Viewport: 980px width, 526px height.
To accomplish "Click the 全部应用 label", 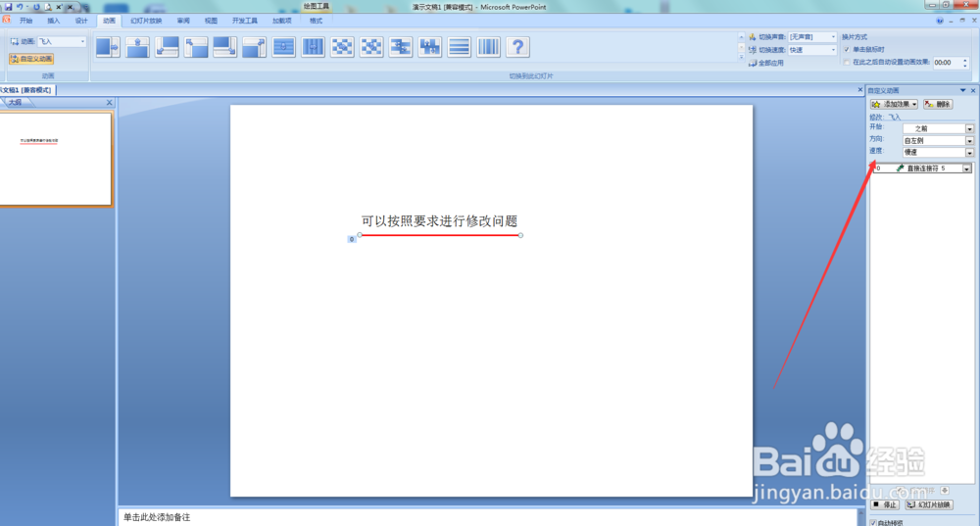I will point(770,63).
